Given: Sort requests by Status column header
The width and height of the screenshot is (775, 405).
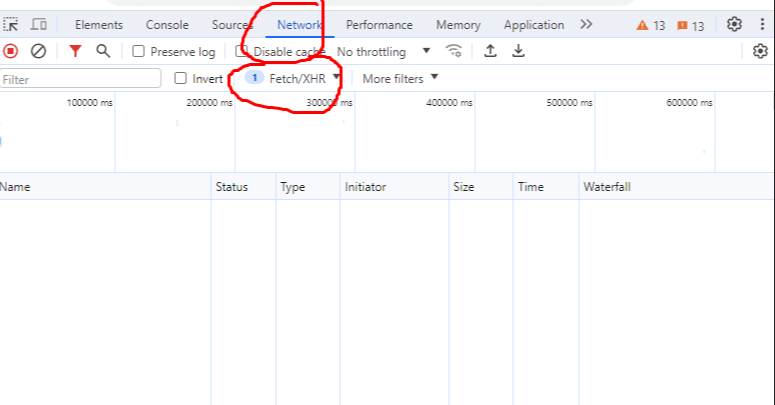Looking at the screenshot, I should tap(230, 187).
